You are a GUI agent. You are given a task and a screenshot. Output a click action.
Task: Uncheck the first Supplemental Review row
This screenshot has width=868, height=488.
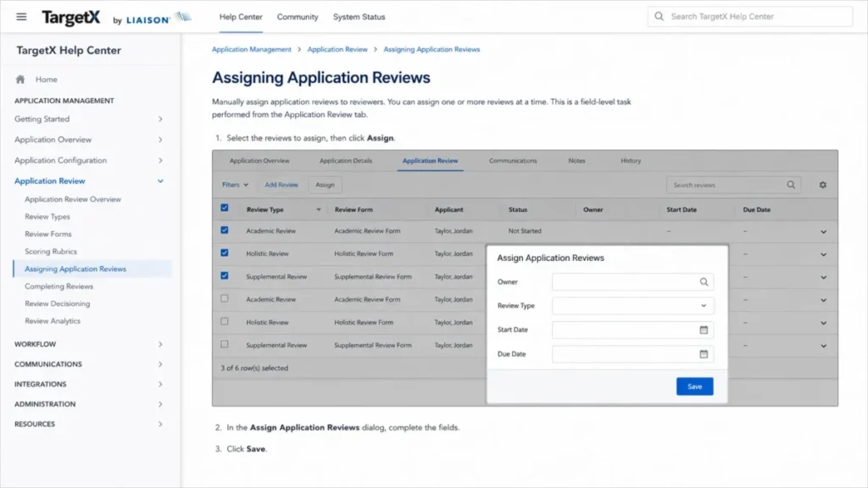(224, 275)
